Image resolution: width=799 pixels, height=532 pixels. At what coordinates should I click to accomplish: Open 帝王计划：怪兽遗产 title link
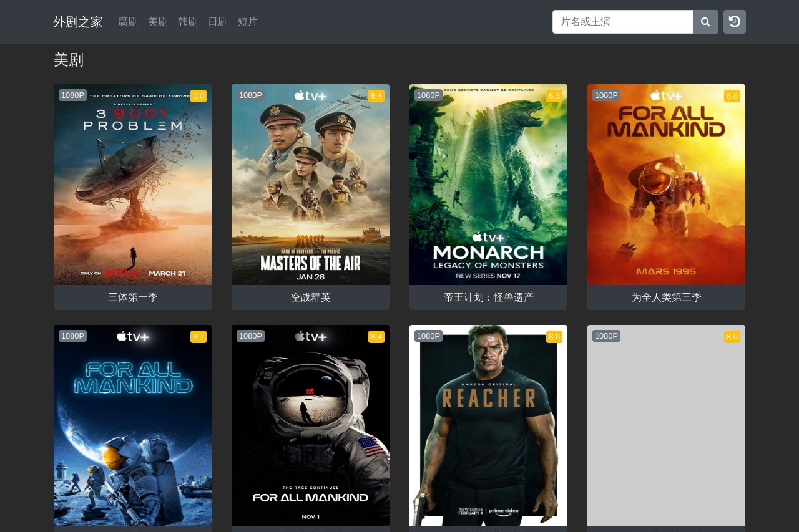click(488, 297)
